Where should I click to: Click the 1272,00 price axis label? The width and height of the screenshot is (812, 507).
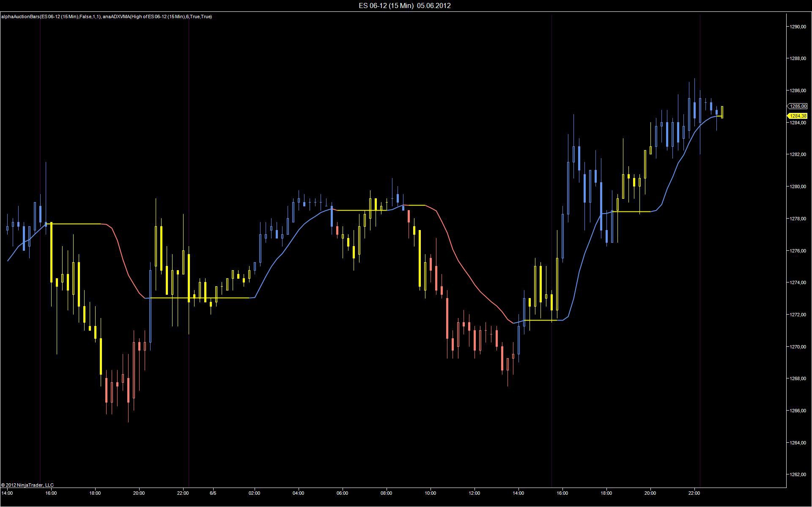pos(798,315)
